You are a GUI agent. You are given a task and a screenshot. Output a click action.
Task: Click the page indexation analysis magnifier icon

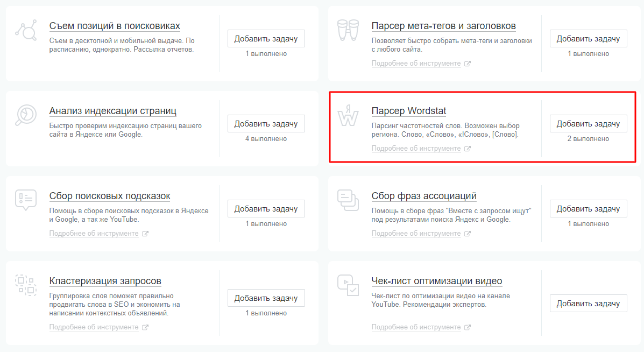(x=26, y=115)
